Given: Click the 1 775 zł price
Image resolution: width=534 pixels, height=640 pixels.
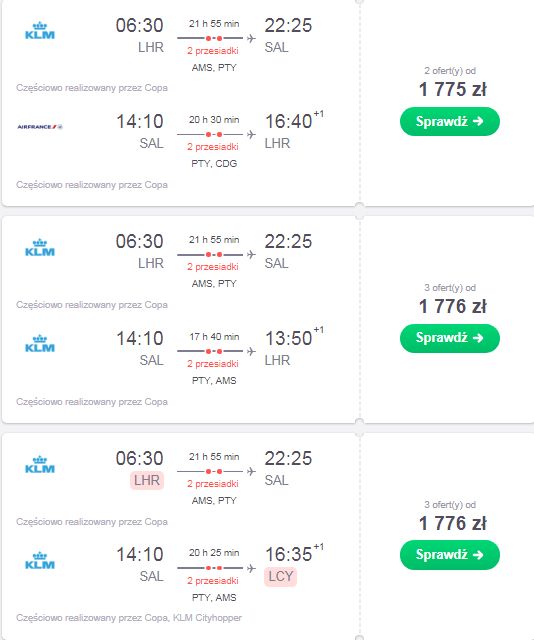Looking at the screenshot, I should [x=452, y=89].
